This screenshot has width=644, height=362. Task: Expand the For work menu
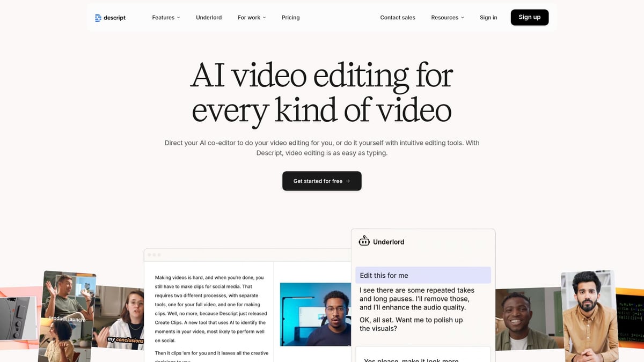pos(251,17)
